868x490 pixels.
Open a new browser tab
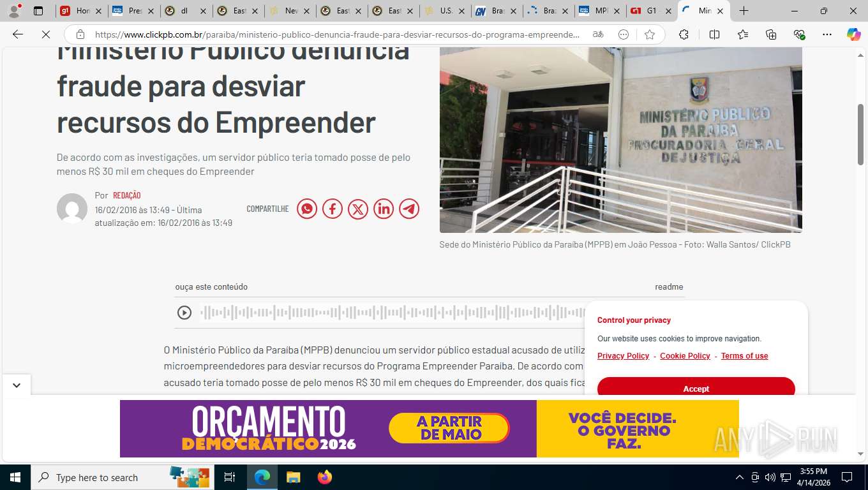click(x=744, y=11)
